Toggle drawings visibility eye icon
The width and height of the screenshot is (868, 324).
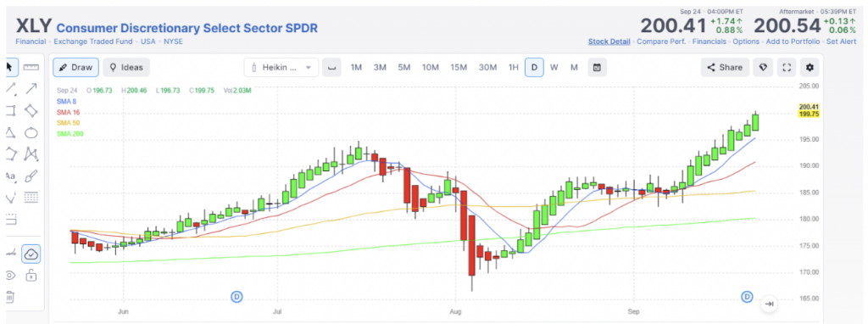tap(10, 276)
